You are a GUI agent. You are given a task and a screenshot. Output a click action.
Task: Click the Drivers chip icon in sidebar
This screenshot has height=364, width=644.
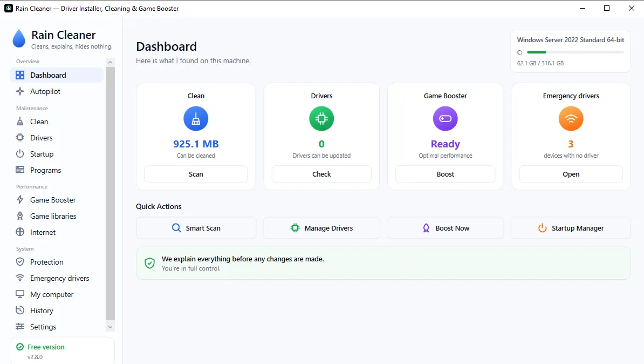(x=20, y=138)
